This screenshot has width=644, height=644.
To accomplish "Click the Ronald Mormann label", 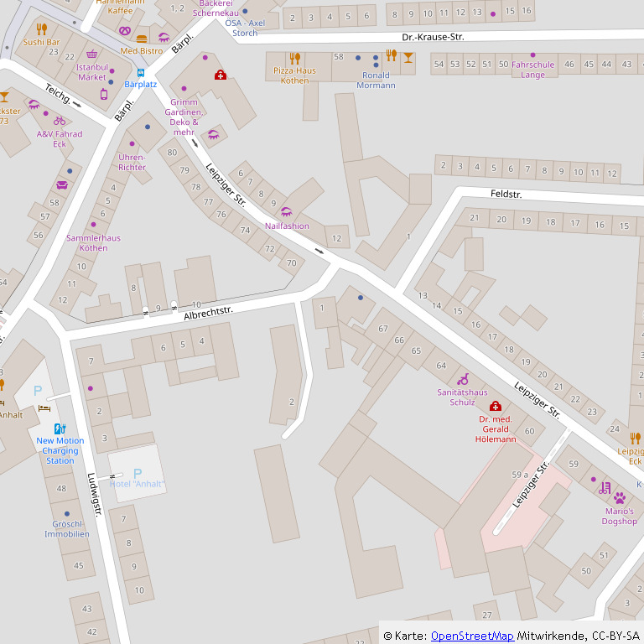I will pyautogui.click(x=376, y=80).
